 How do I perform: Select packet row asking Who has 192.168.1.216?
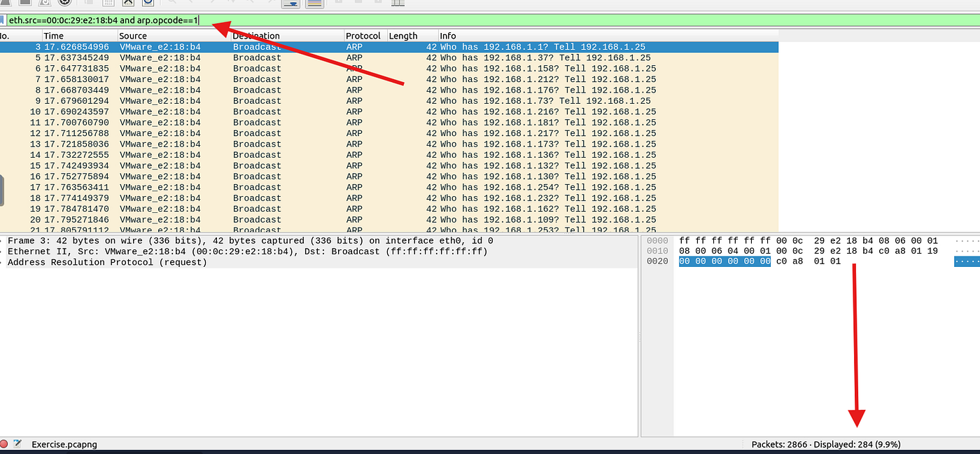pos(388,111)
